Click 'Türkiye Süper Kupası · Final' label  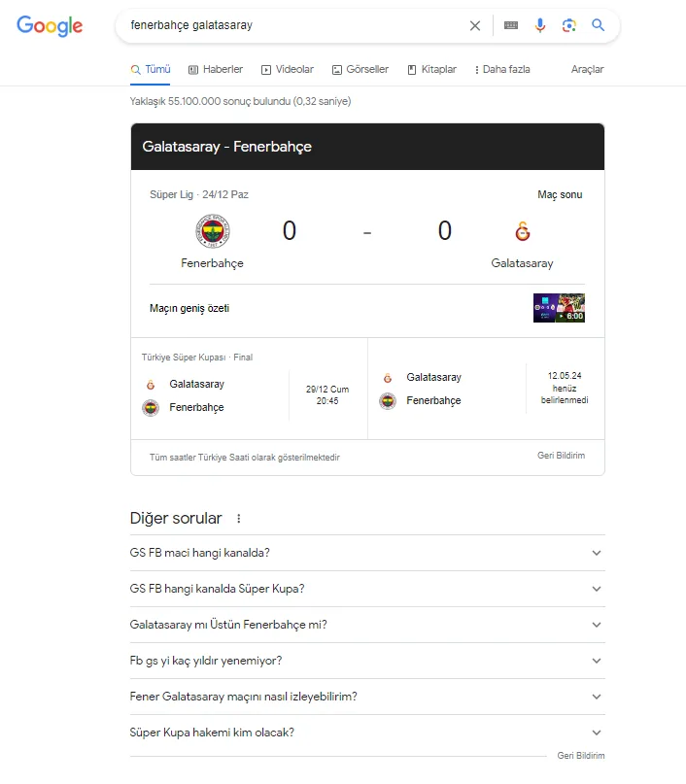tap(197, 357)
